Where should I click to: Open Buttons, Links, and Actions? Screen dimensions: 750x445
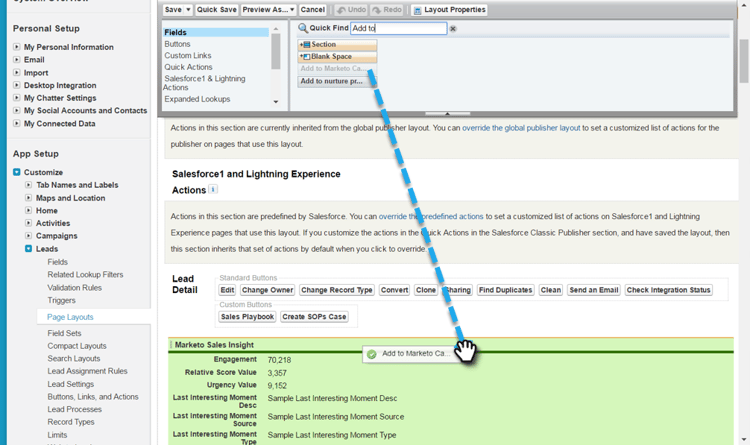93,397
